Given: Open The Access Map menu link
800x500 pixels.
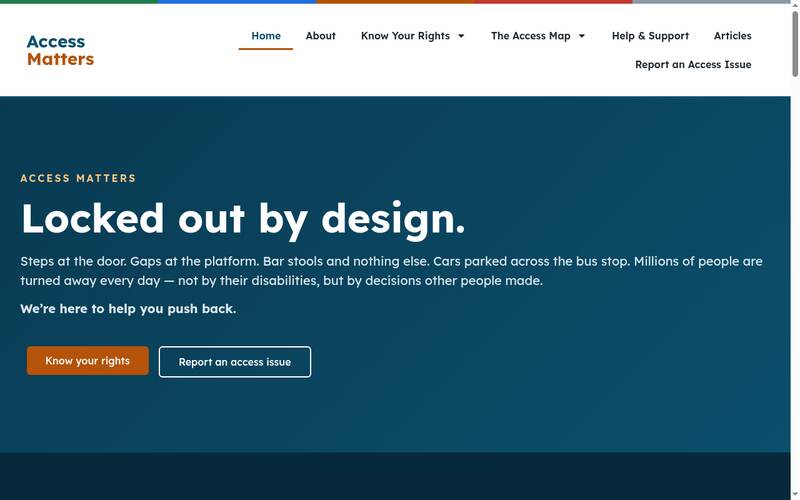Looking at the screenshot, I should tap(531, 36).
